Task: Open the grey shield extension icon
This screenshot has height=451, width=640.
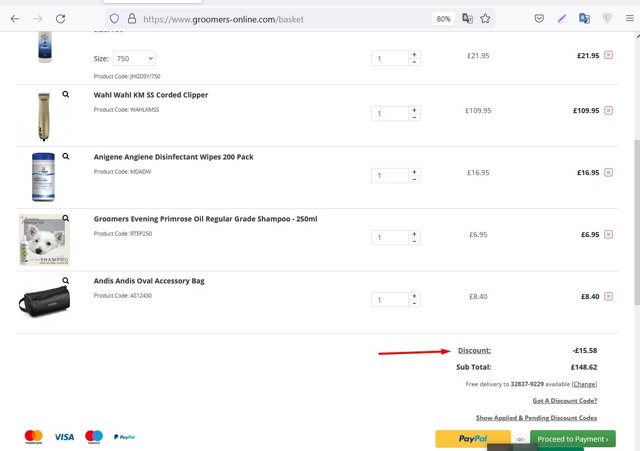Action: tap(607, 18)
